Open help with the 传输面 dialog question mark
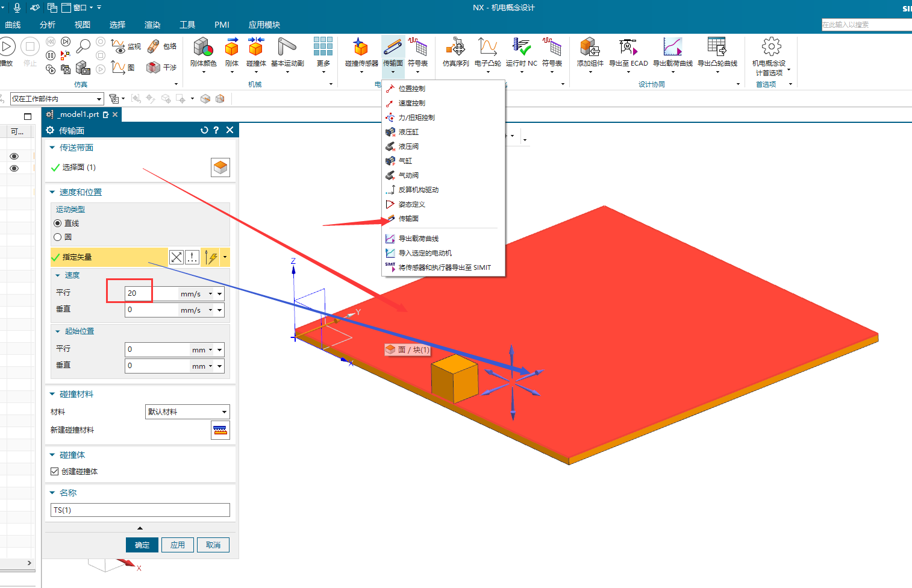912x588 pixels. pos(216,130)
